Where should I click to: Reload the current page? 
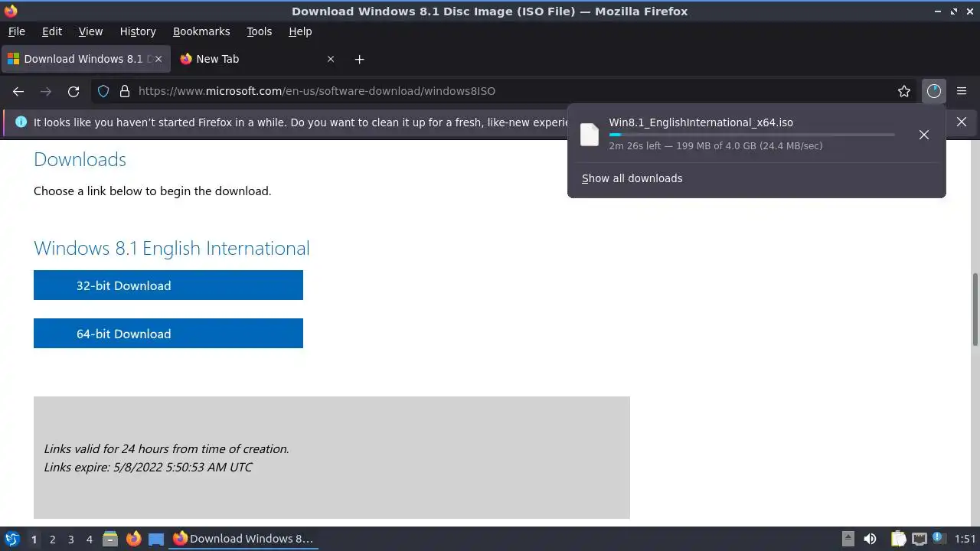pyautogui.click(x=73, y=91)
